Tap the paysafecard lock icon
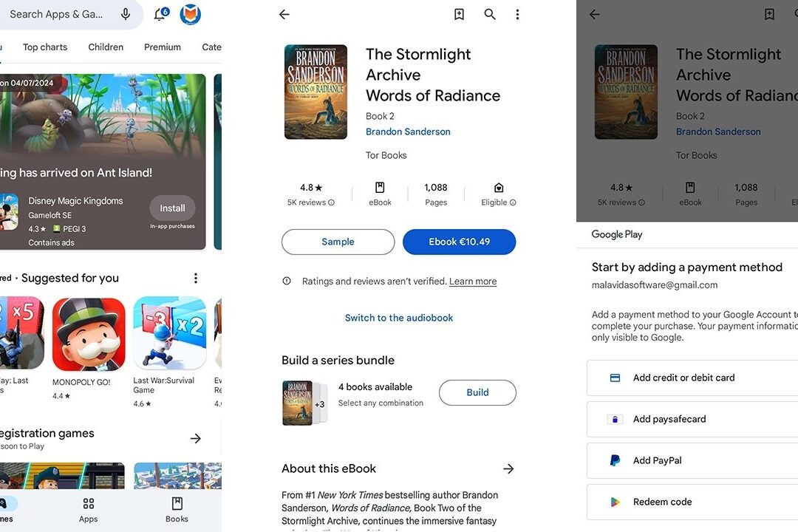 point(615,419)
